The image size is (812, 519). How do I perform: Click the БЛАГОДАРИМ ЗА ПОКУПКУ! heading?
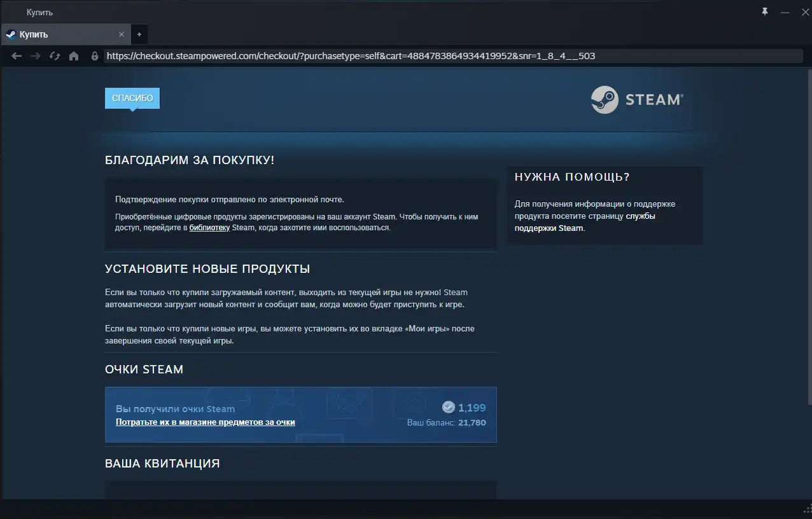click(x=190, y=160)
